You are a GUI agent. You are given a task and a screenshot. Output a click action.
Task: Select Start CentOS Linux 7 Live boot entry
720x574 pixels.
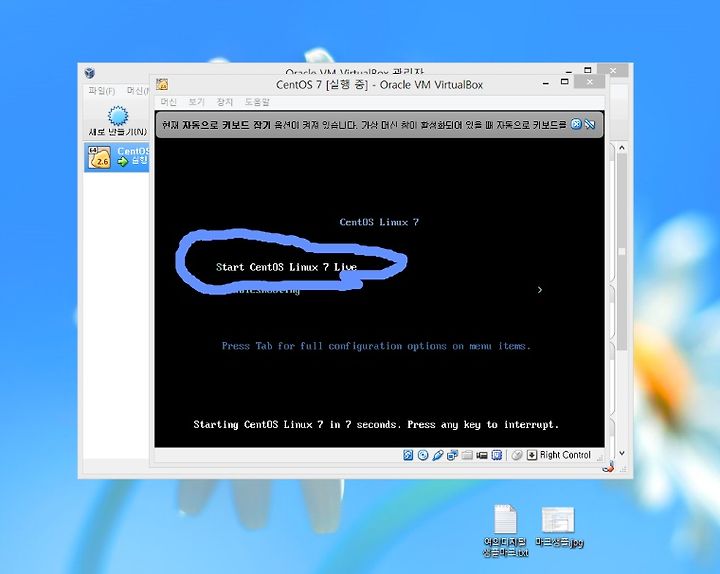[287, 267]
